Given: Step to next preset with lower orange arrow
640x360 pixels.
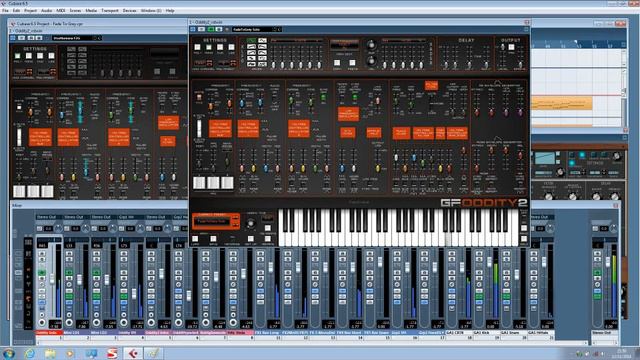Looking at the screenshot, I should [x=235, y=224].
